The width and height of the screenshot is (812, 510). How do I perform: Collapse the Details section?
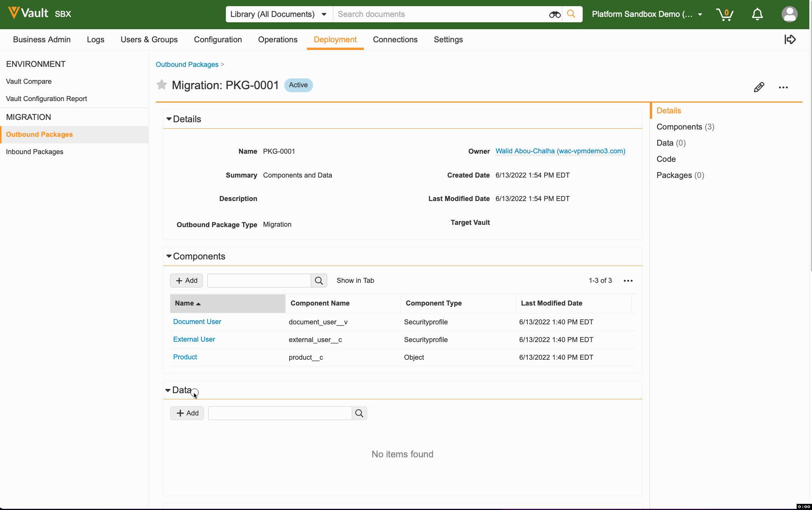pyautogui.click(x=169, y=119)
